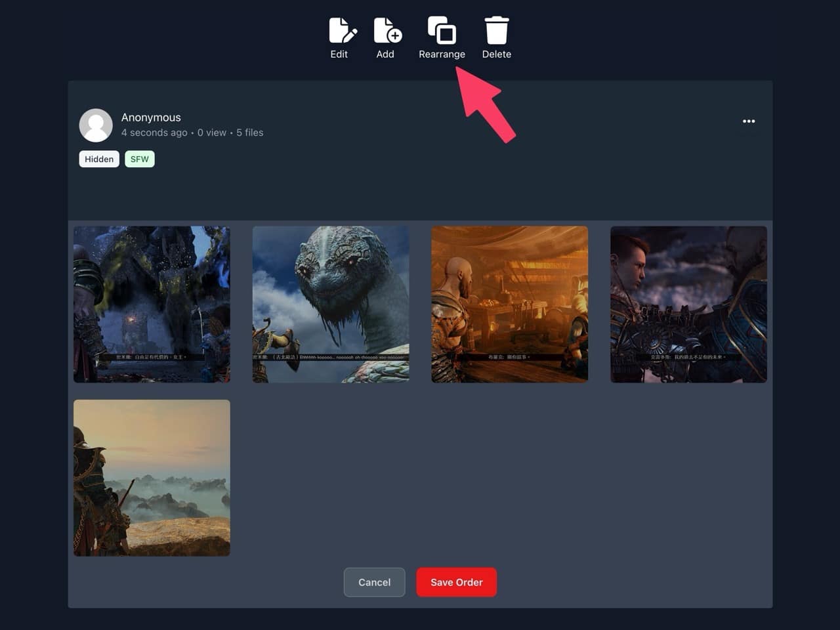Click the document-with-pencil Edit icon

pyautogui.click(x=340, y=30)
